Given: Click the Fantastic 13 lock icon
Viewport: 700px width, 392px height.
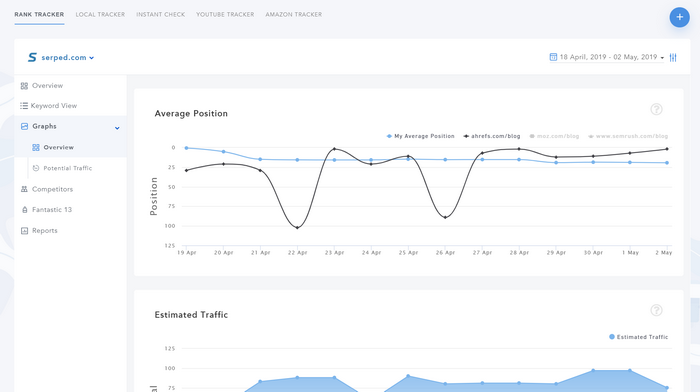Looking at the screenshot, I should pyautogui.click(x=25, y=209).
